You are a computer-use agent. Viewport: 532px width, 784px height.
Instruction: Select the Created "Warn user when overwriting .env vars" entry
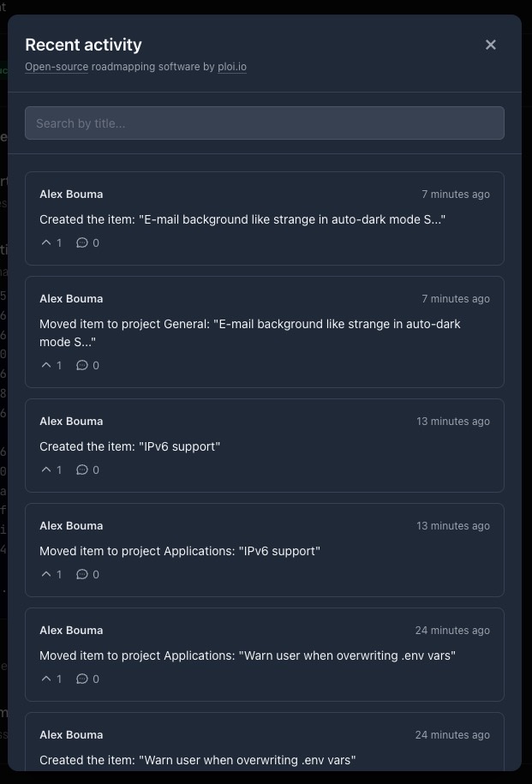tap(197, 759)
